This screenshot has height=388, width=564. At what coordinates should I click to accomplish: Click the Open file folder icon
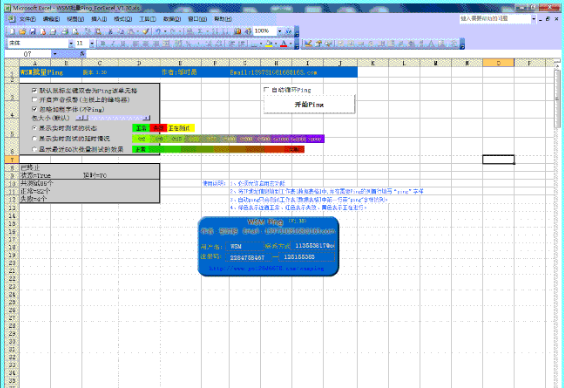(x=22, y=32)
